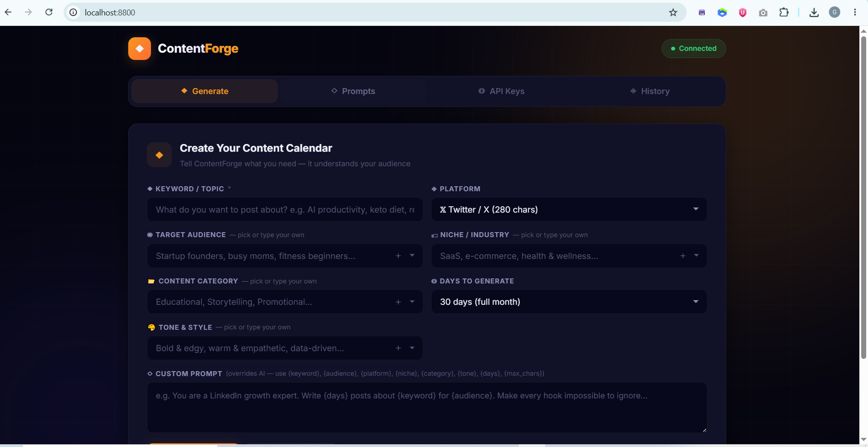Open the API Keys tab

[x=501, y=91]
